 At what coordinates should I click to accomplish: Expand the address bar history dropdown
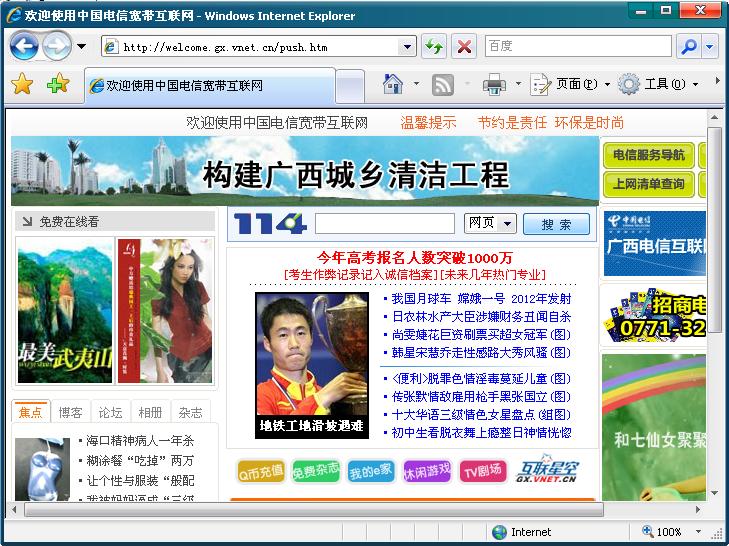[x=407, y=47]
